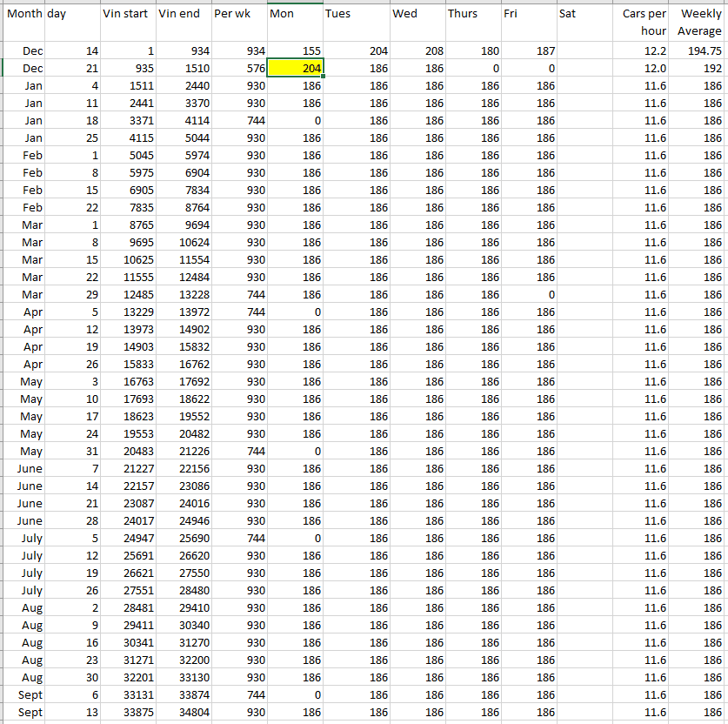Click the 'Weekly Average' header cell
The height and width of the screenshot is (724, 728).
click(x=699, y=22)
